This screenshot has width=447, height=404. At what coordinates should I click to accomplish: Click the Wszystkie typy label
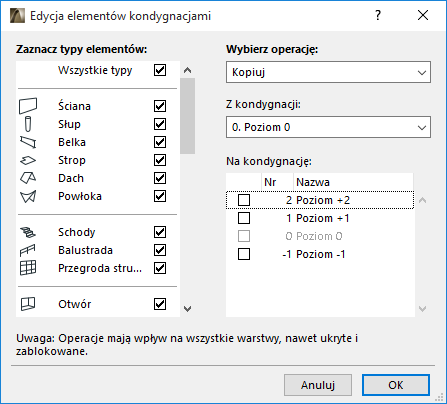click(95, 70)
